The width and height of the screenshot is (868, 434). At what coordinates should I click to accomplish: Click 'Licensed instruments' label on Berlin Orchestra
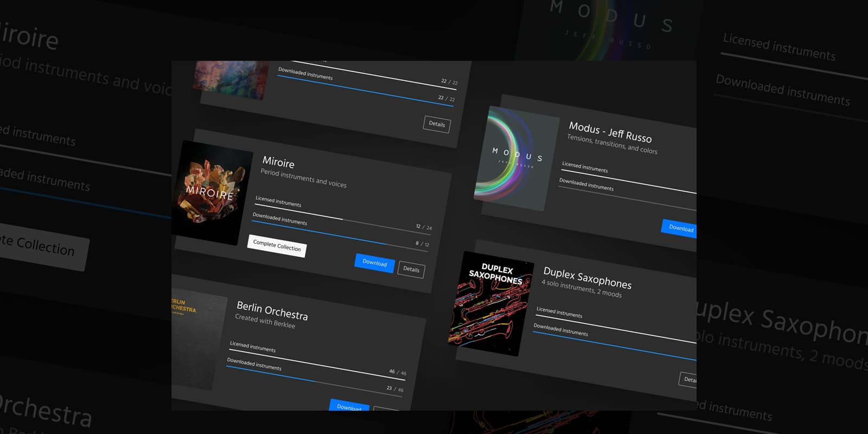(x=253, y=347)
